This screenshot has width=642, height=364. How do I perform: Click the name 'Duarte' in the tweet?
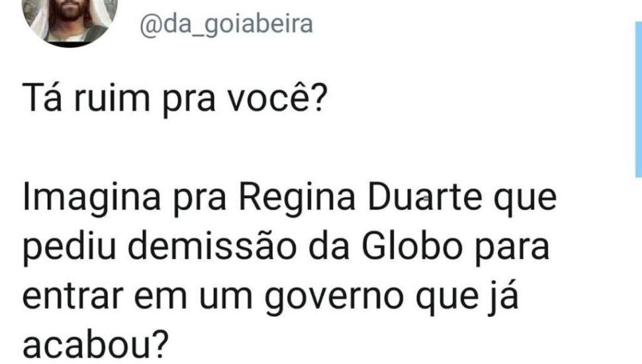(424, 197)
